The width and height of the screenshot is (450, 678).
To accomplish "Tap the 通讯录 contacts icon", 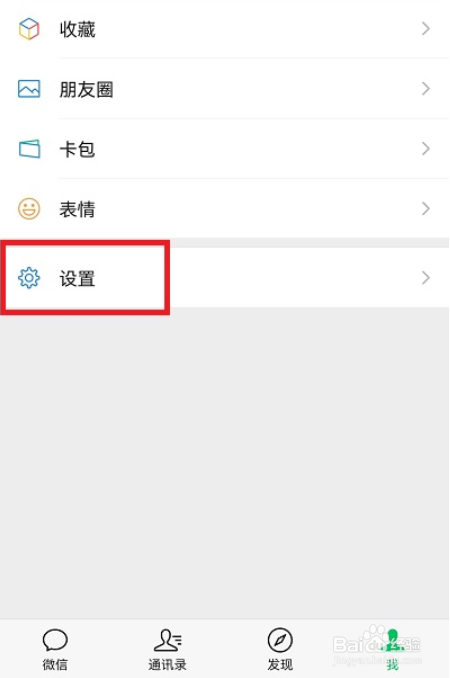I will [168, 640].
